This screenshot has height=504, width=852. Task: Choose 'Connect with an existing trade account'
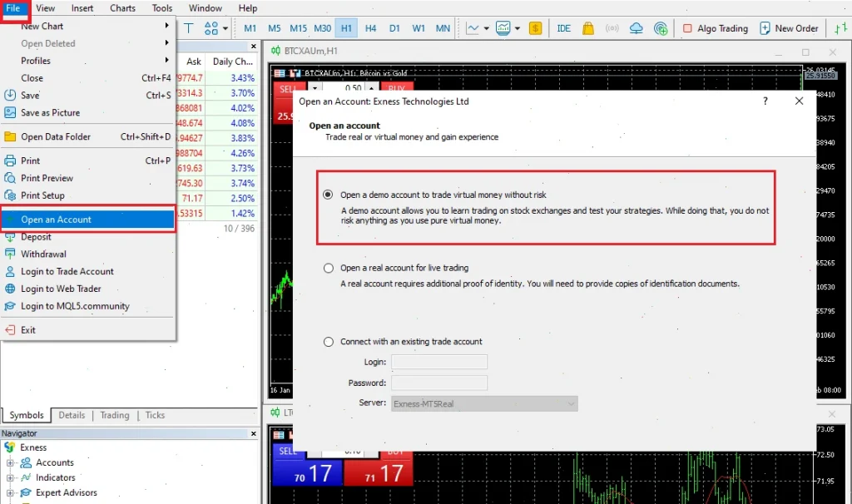coord(329,342)
